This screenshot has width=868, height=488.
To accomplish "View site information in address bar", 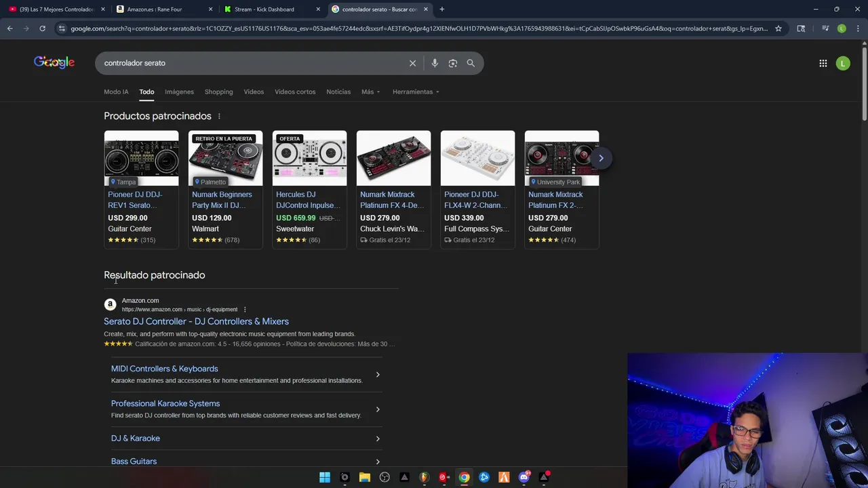I will [x=62, y=28].
